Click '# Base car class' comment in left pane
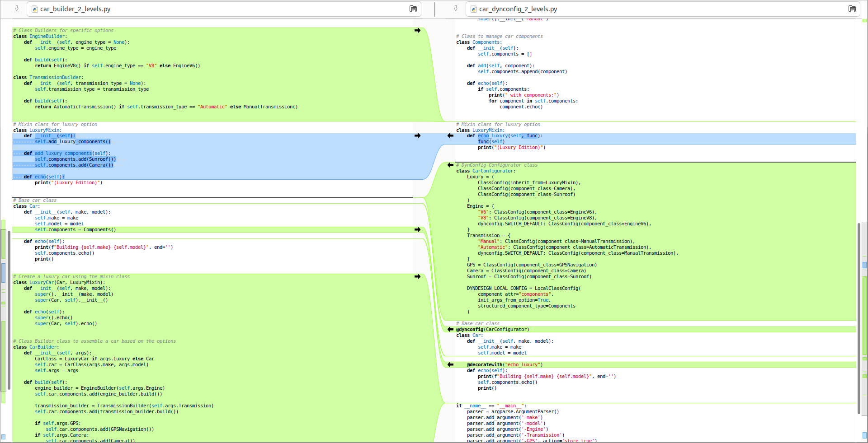The height and width of the screenshot is (443, 868). tap(35, 200)
